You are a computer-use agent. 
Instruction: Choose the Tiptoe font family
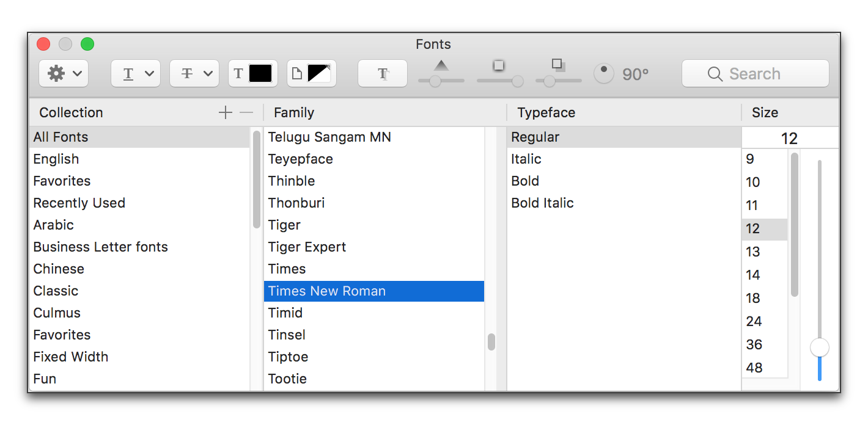coord(374,357)
